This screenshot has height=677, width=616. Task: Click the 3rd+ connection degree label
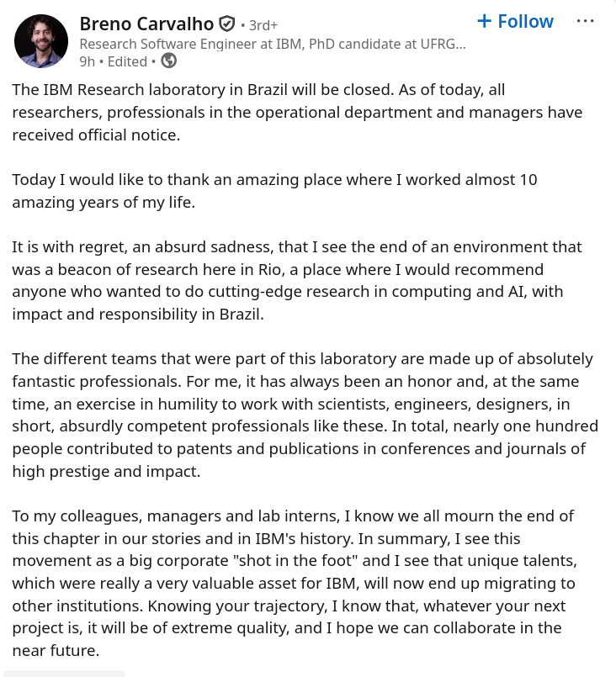263,25
